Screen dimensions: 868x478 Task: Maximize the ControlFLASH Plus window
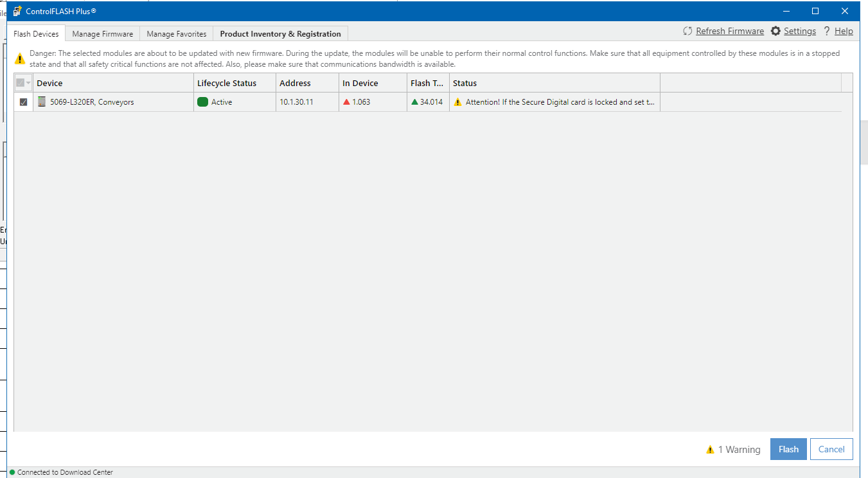click(x=815, y=11)
